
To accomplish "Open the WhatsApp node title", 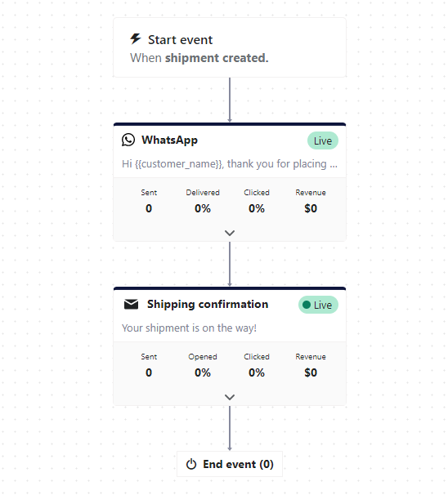I will (169, 140).
